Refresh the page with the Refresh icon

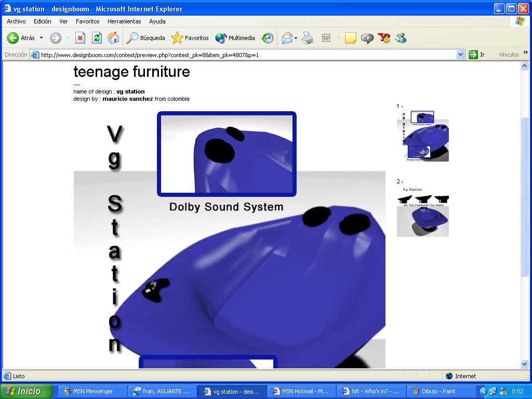(x=97, y=38)
